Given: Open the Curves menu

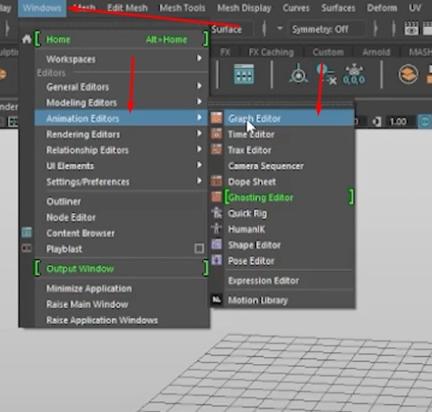Looking at the screenshot, I should [x=296, y=8].
